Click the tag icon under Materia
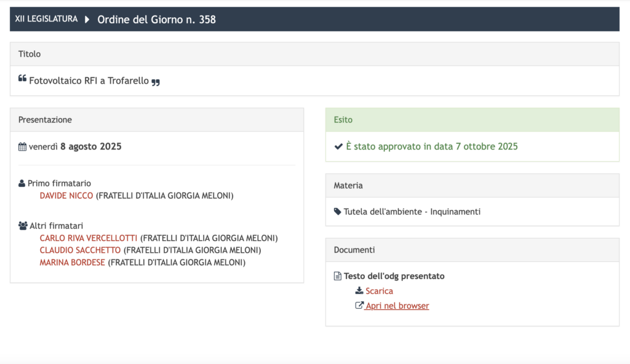The height and width of the screenshot is (364, 630). [337, 212]
